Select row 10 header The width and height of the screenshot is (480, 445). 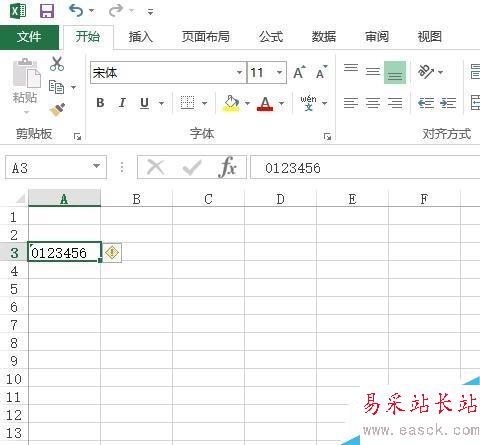point(14,378)
